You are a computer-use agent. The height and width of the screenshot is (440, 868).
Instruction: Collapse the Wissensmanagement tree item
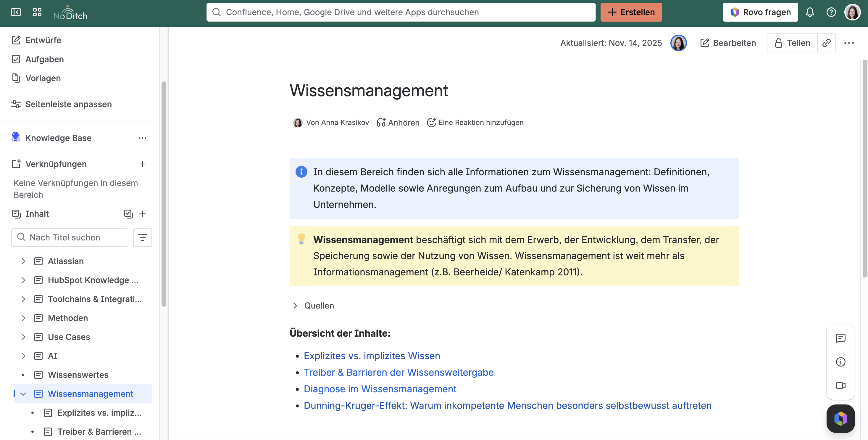click(23, 394)
